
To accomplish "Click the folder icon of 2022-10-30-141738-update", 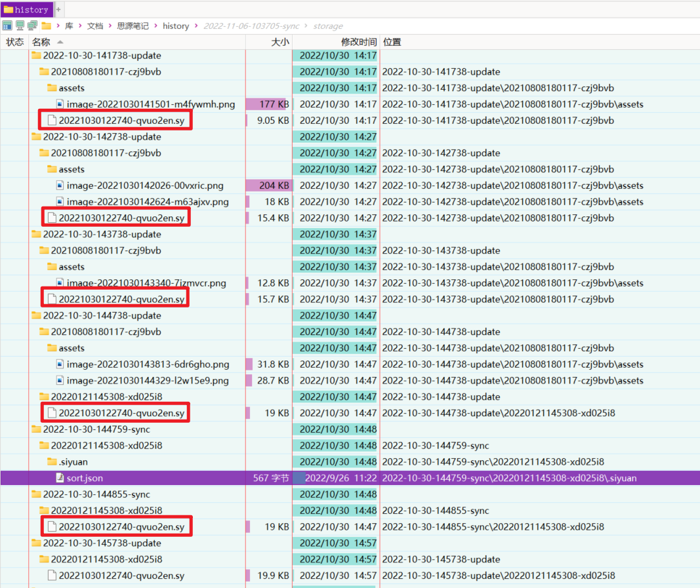I will [x=37, y=55].
